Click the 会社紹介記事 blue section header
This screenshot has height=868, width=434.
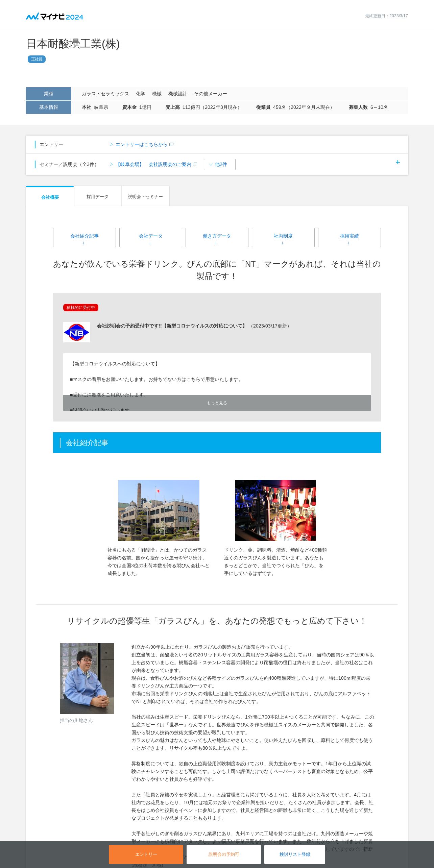[x=217, y=443]
